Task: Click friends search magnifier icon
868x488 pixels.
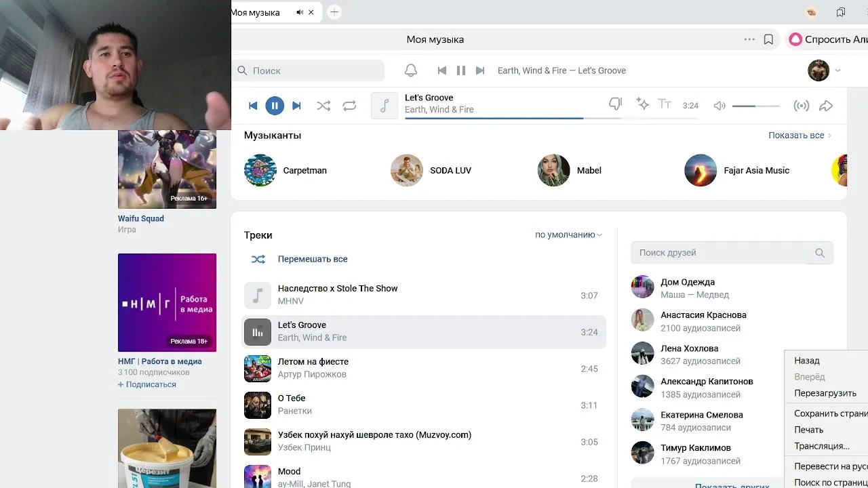Action: [820, 253]
